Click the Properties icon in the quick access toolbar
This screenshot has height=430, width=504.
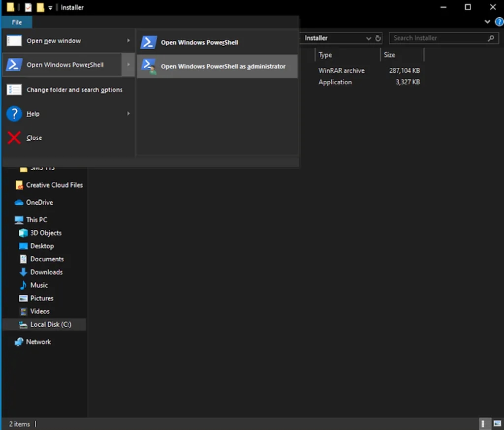pyautogui.click(x=29, y=7)
